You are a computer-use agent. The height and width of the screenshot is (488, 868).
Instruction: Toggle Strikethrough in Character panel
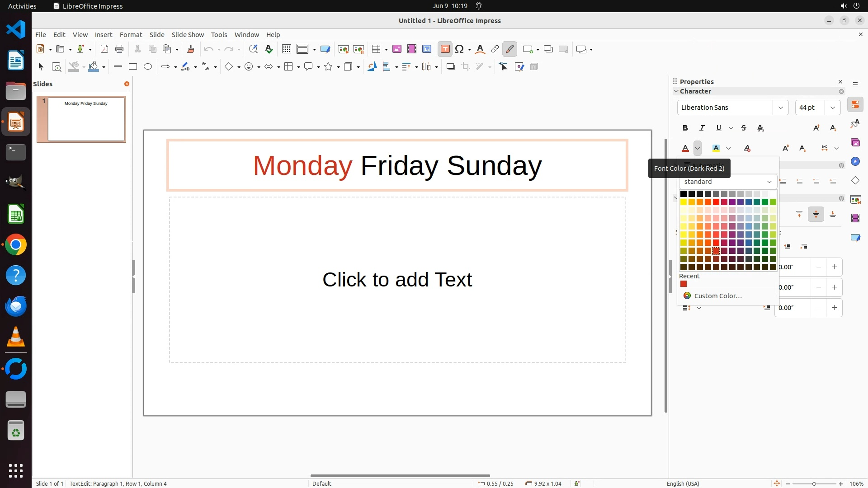click(x=744, y=128)
